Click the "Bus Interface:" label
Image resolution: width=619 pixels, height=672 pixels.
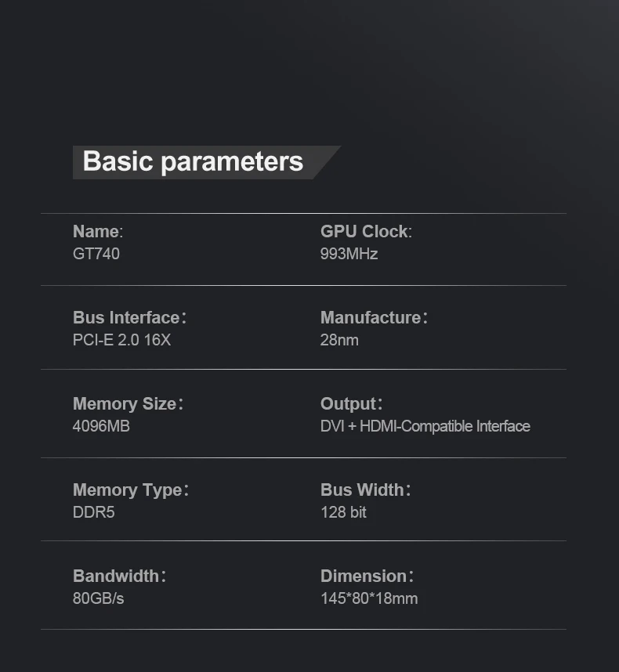tap(129, 318)
